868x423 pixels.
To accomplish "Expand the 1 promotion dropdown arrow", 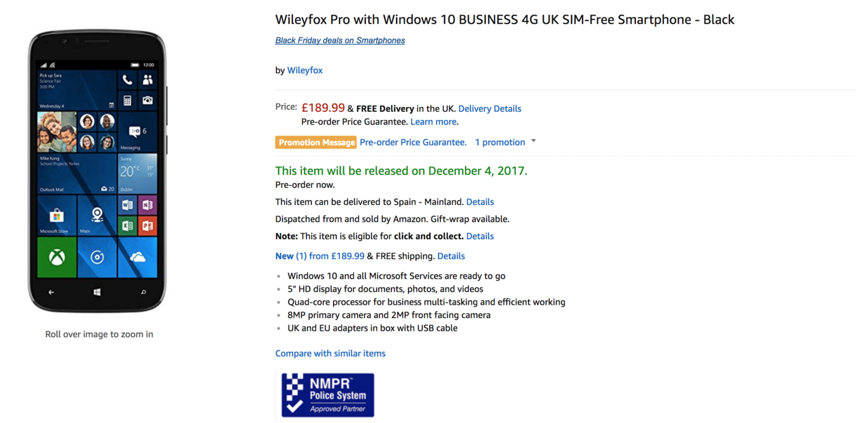I will pos(533,142).
